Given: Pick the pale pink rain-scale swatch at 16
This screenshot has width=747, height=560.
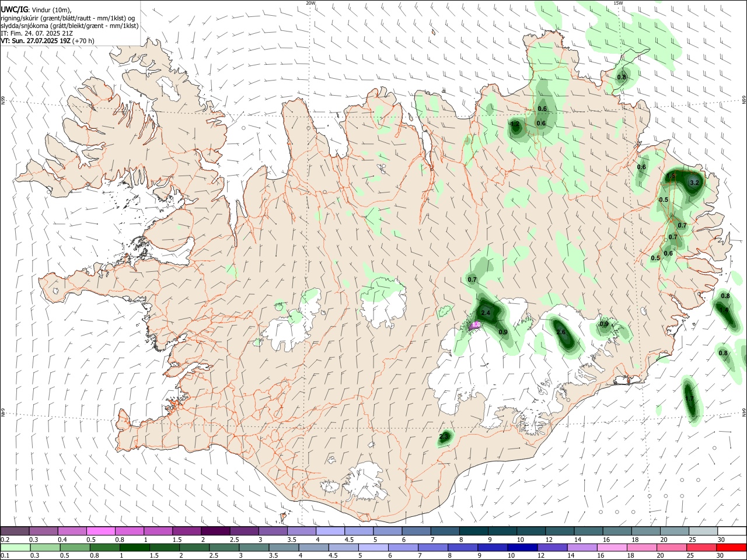Looking at the screenshot, I should click(x=612, y=547).
